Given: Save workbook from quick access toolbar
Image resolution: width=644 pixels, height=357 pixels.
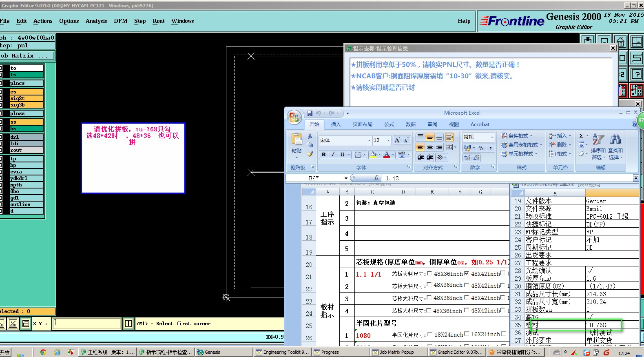Looking at the screenshot, I should pyautogui.click(x=310, y=113).
